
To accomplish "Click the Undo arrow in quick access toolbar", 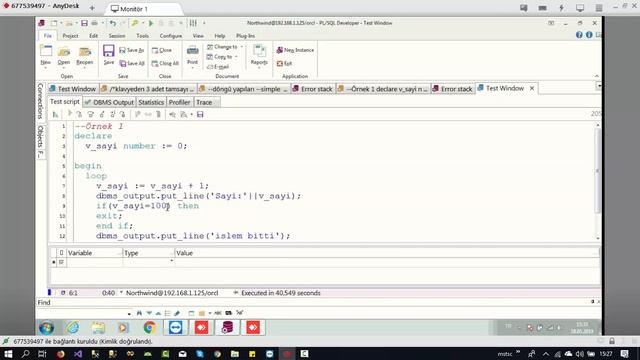I will point(113,23).
